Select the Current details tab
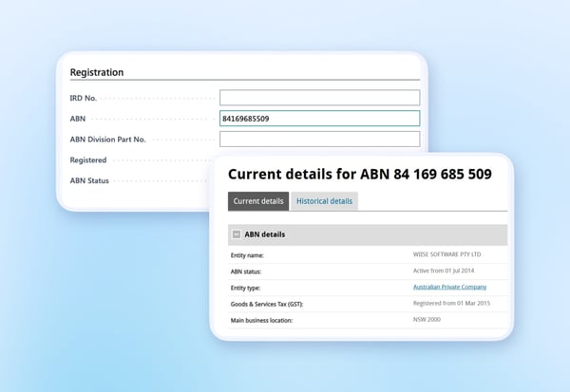This screenshot has height=392, width=570. point(258,201)
